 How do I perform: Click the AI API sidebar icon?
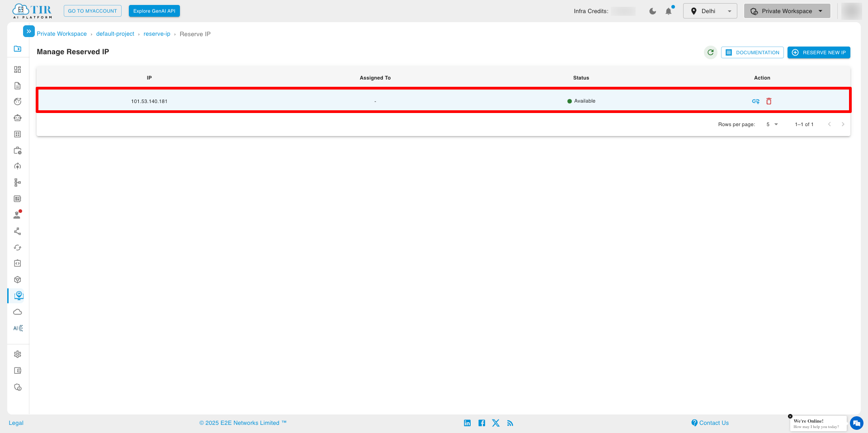[x=18, y=328]
